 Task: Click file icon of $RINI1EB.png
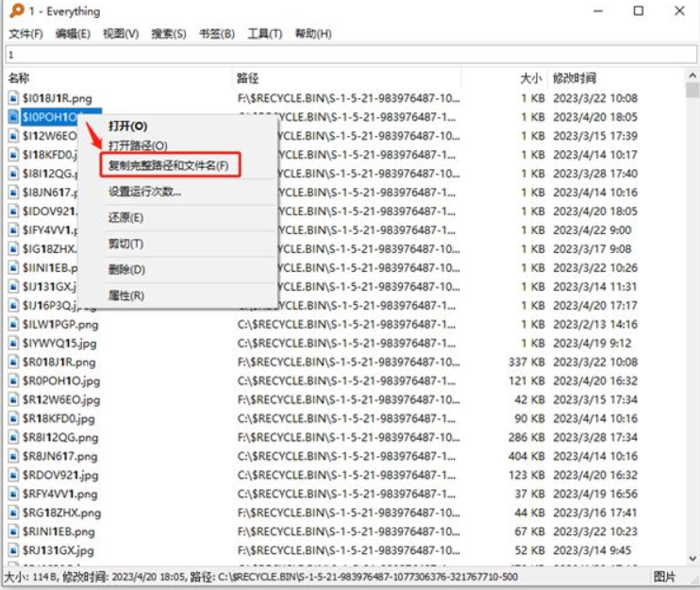(x=14, y=531)
